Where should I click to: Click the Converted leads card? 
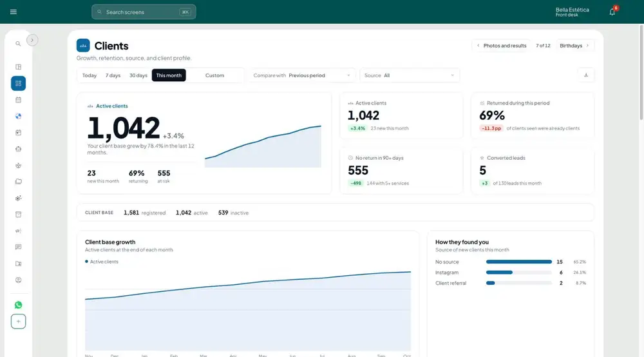pyautogui.click(x=533, y=171)
